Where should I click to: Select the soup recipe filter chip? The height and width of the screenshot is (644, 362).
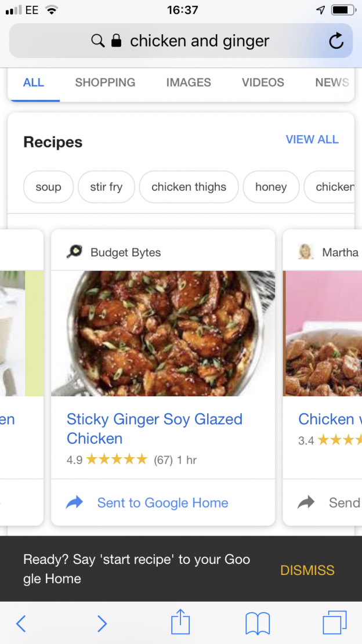[48, 187]
